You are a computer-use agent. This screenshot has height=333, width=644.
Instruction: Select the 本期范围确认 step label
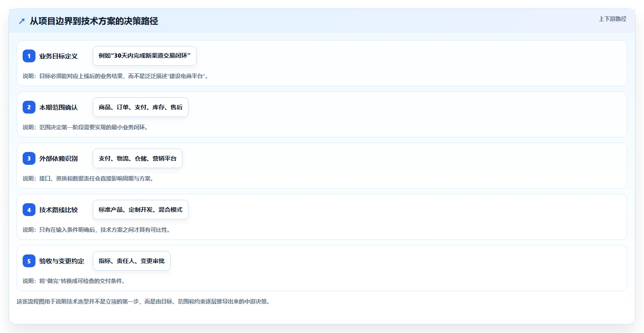[59, 107]
